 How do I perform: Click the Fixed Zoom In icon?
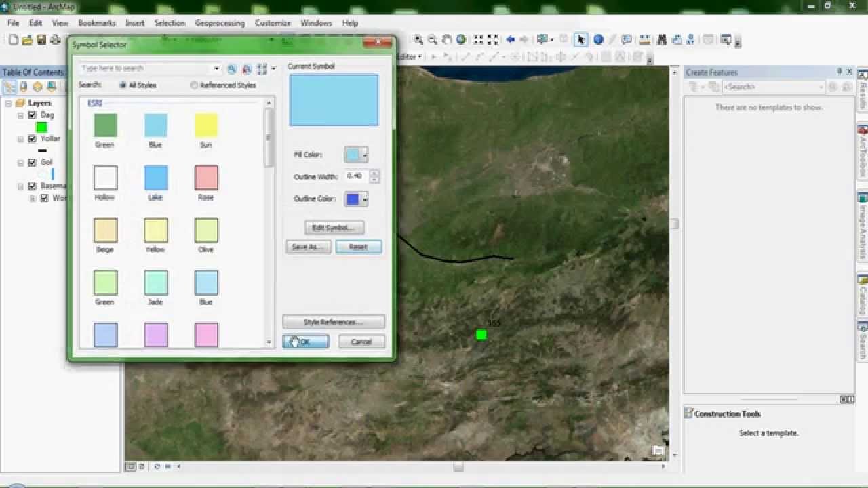click(479, 39)
